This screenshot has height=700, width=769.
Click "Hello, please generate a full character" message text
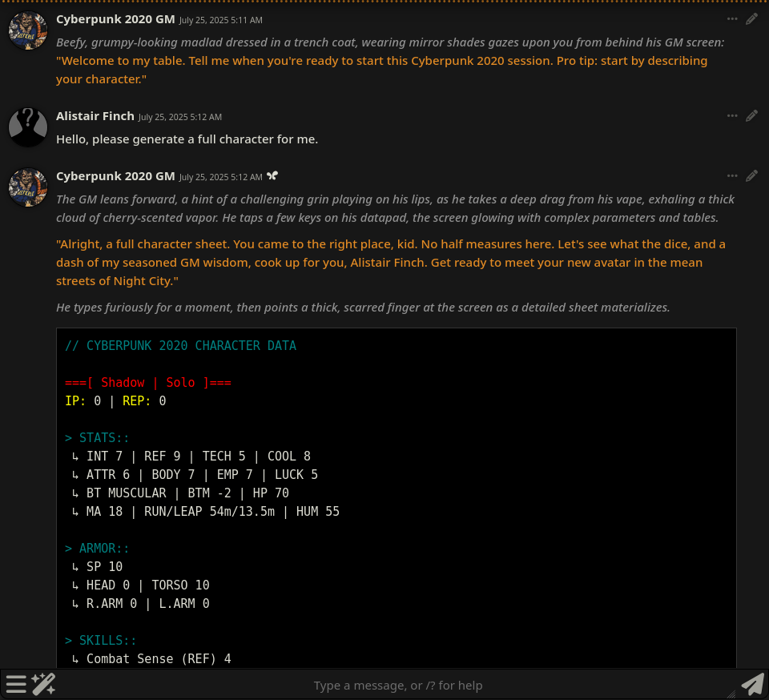[187, 139]
